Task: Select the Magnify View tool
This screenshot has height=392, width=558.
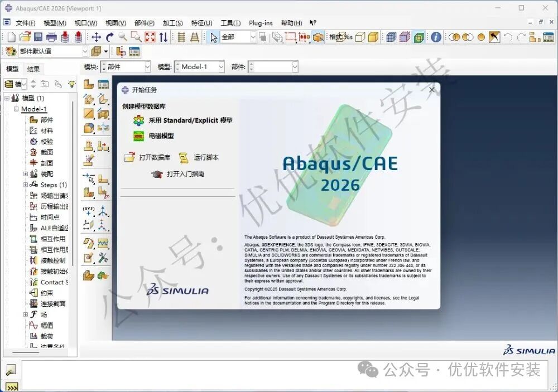Action: tap(123, 37)
